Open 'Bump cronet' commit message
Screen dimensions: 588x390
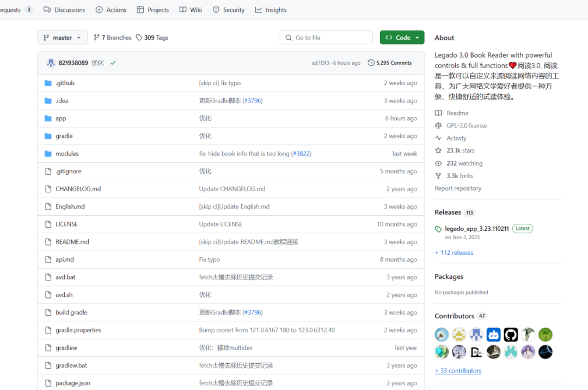[x=267, y=330]
